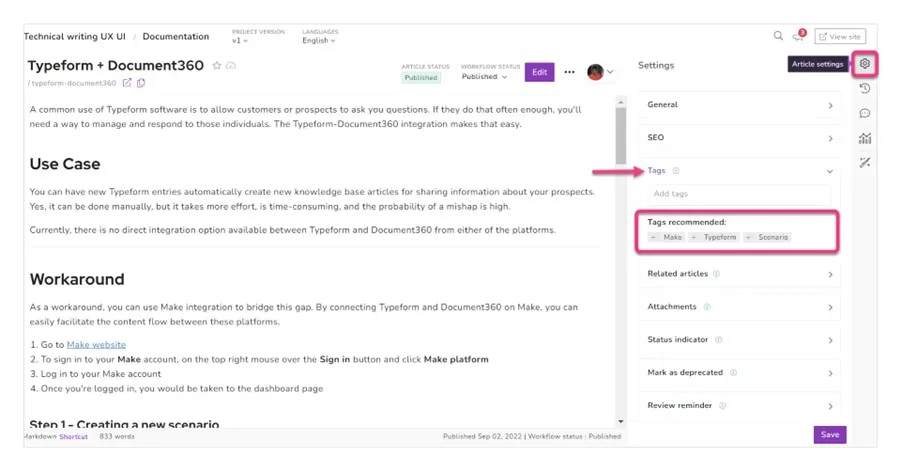Screen dimensions: 902x472
Task: Click the View site button
Action: (x=840, y=36)
